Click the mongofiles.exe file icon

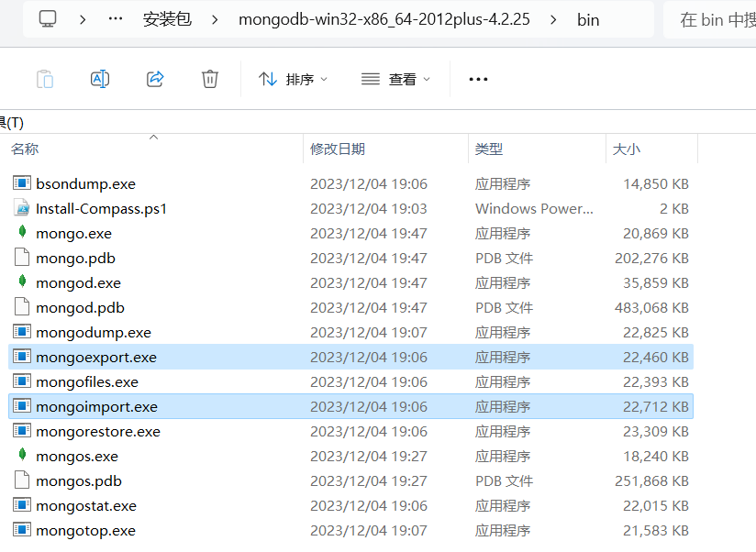click(22, 381)
